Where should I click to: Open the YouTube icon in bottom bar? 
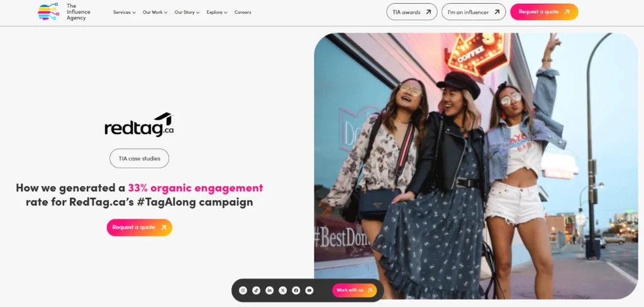309,291
